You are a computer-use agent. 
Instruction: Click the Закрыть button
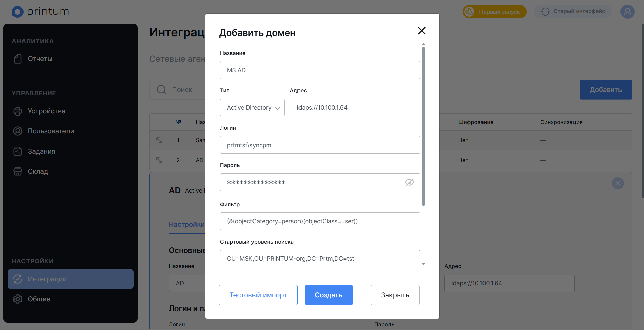click(x=395, y=295)
